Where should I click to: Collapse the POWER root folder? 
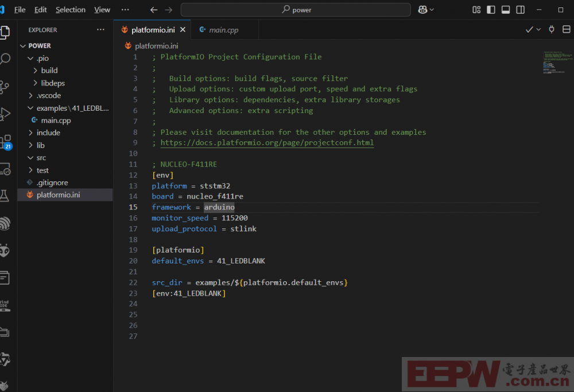point(65,46)
